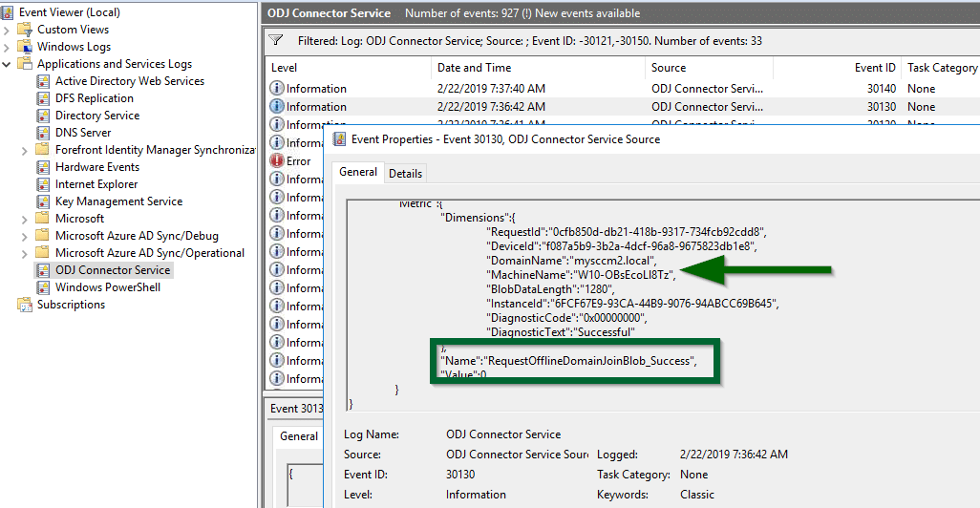This screenshot has width=980, height=508.
Task: Click the Applications and Services Logs folder icon
Action: (25, 64)
